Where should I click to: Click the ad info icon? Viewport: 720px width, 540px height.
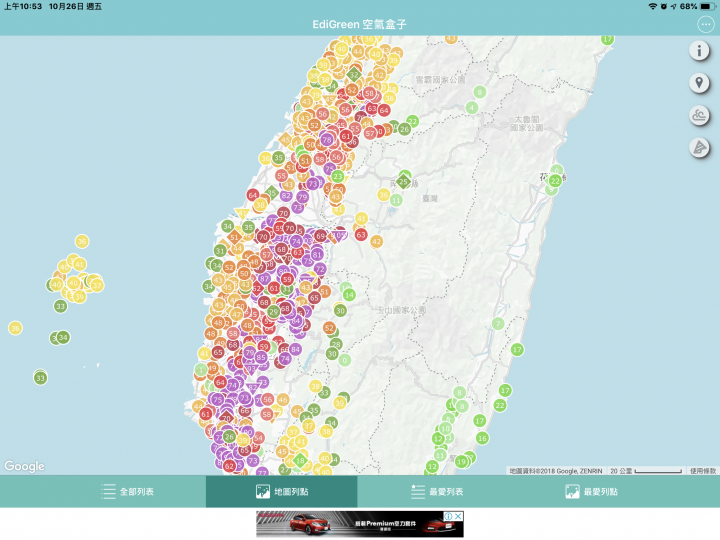pos(449,516)
